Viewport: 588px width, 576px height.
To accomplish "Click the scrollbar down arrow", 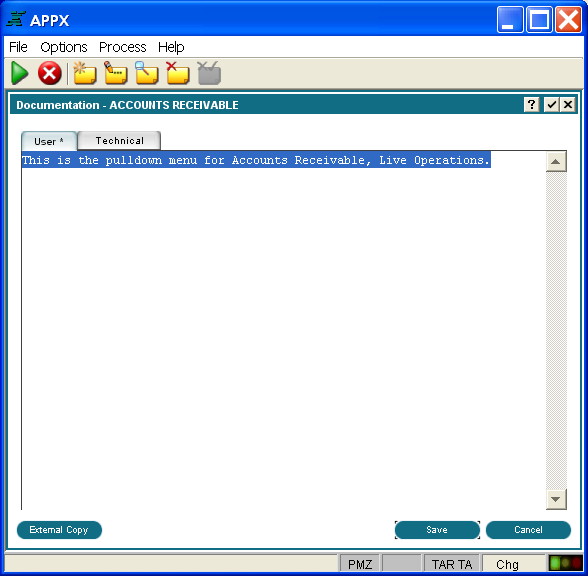I will 556,499.
